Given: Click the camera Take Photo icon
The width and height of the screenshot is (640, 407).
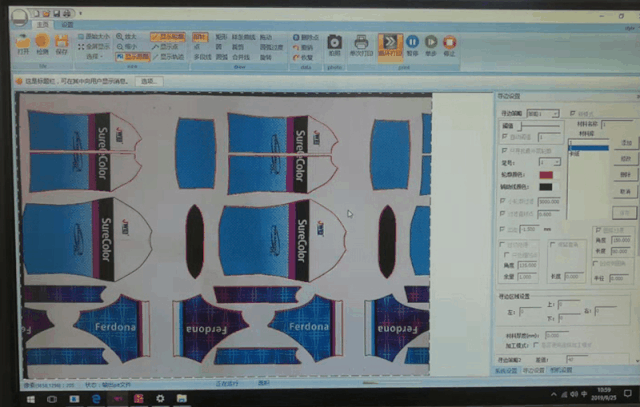Looking at the screenshot, I should click(336, 44).
